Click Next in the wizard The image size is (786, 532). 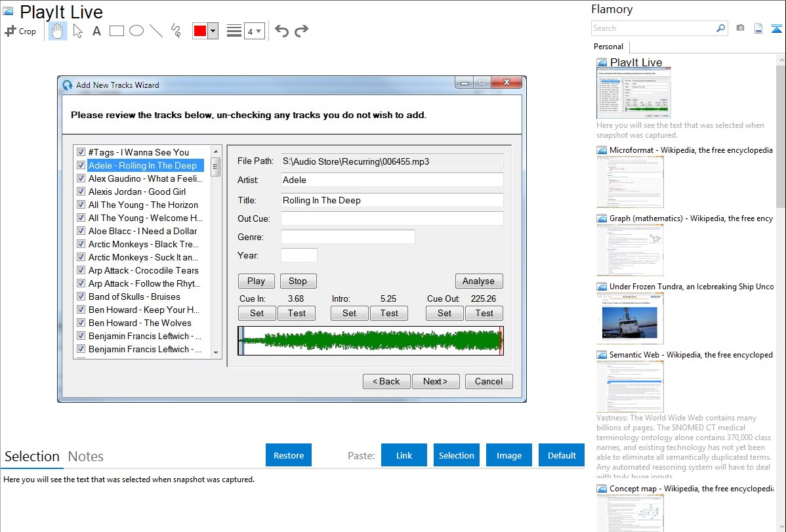(x=436, y=381)
